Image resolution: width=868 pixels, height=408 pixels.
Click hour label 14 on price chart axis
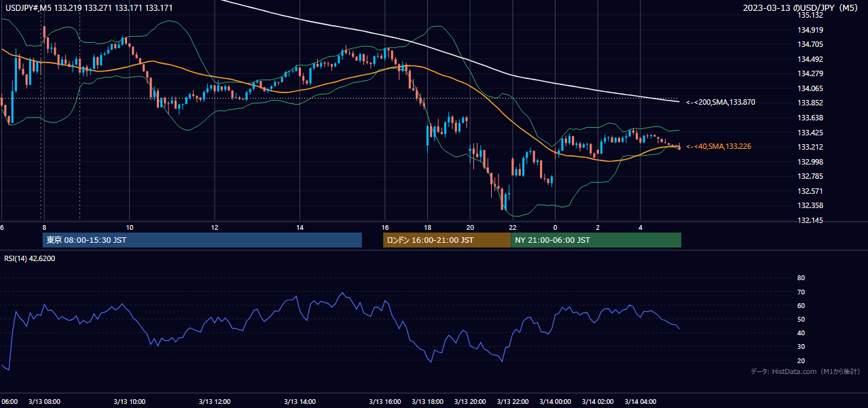(x=300, y=227)
